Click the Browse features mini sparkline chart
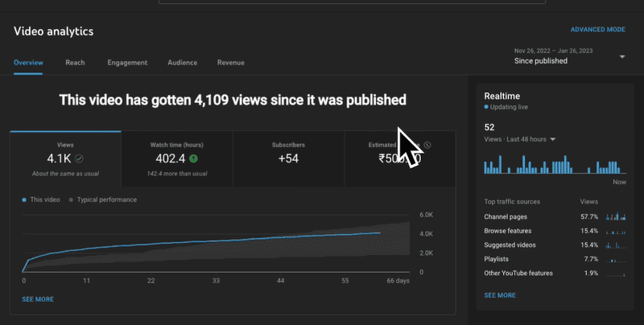Image resolution: width=644 pixels, height=325 pixels. click(616, 231)
